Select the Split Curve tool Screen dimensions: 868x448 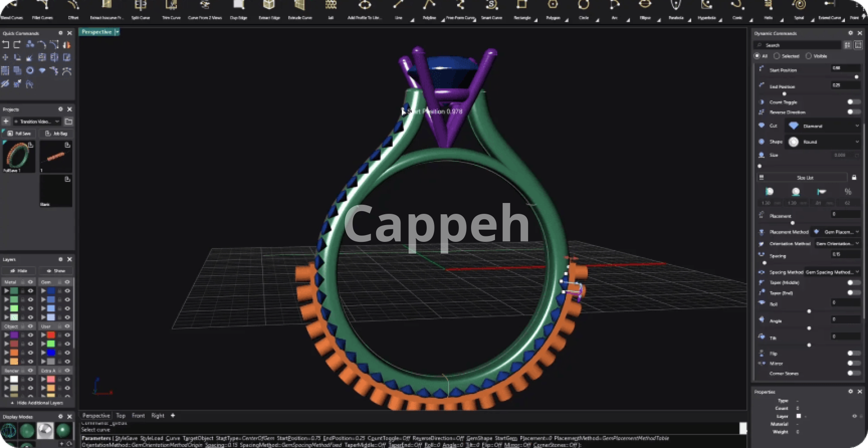(141, 6)
